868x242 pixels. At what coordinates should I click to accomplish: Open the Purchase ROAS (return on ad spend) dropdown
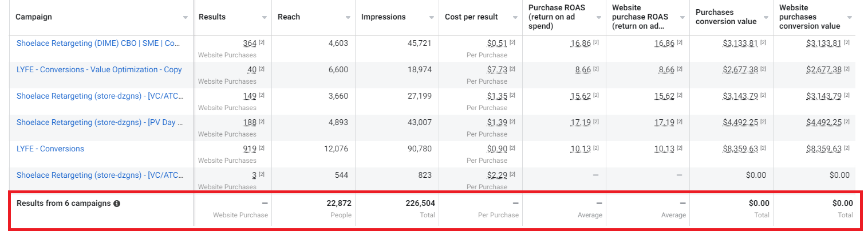598,18
